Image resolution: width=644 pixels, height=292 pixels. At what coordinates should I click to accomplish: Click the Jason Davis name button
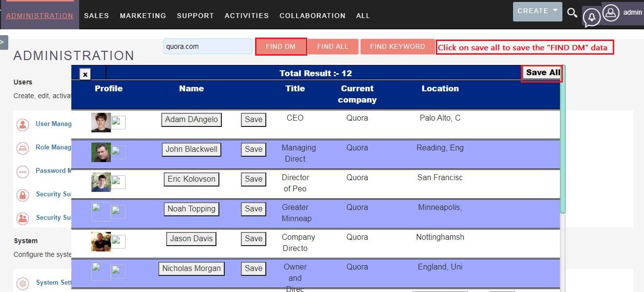coord(192,239)
